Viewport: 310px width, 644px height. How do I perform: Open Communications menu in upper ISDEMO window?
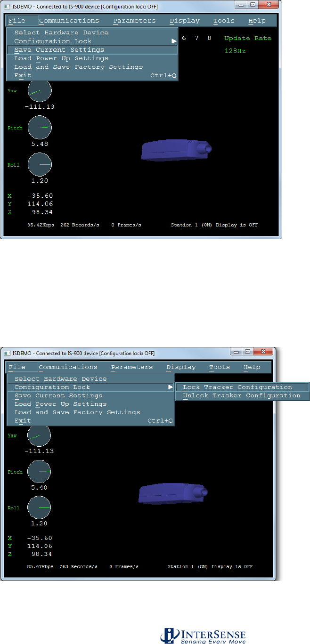coord(69,21)
